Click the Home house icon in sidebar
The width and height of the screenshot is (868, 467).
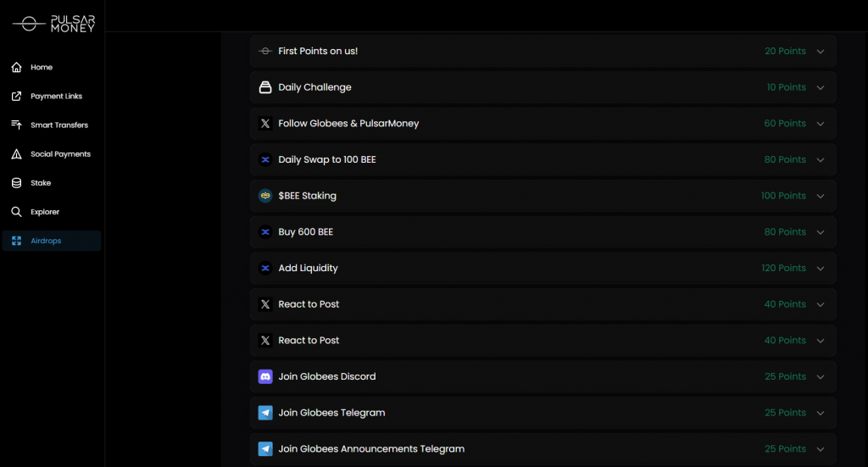click(x=16, y=67)
